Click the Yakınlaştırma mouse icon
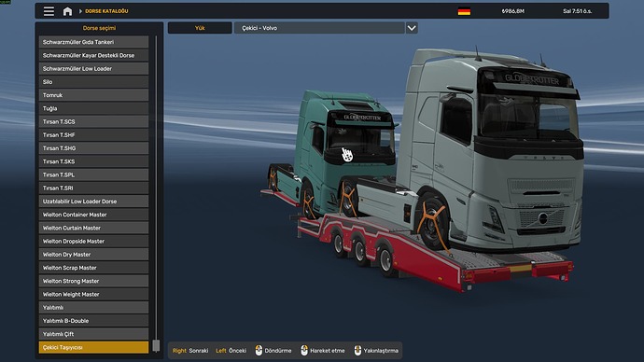 point(357,350)
